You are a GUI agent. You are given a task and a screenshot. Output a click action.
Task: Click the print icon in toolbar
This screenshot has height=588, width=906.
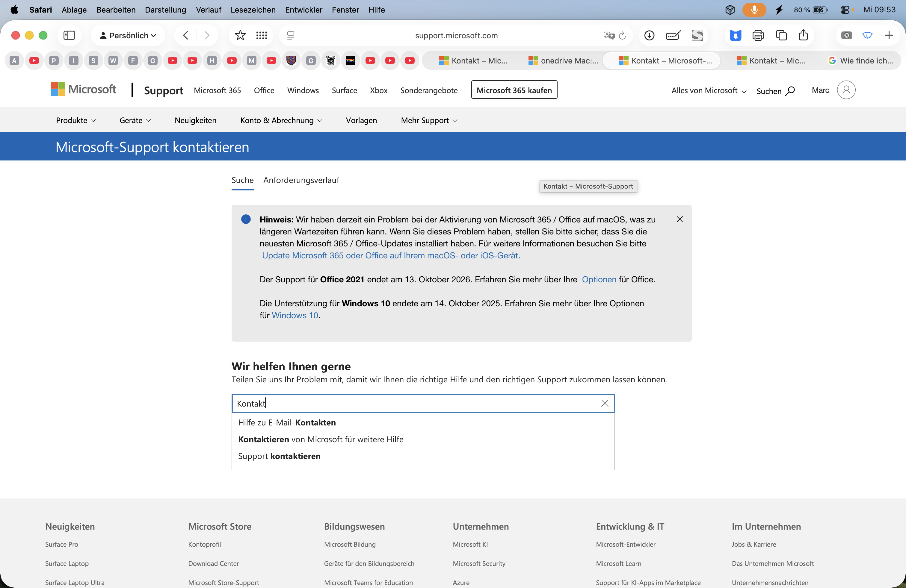(758, 35)
